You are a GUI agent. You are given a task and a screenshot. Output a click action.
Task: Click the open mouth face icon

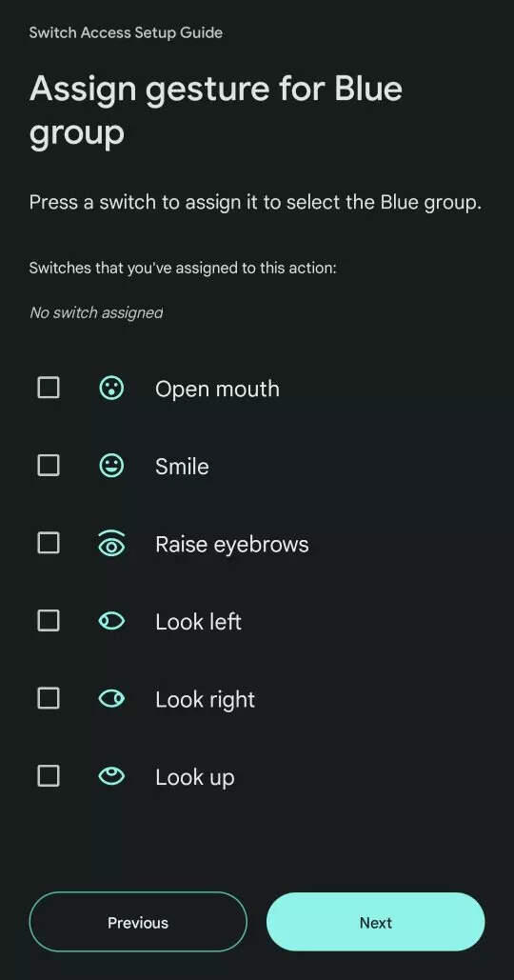click(x=111, y=389)
